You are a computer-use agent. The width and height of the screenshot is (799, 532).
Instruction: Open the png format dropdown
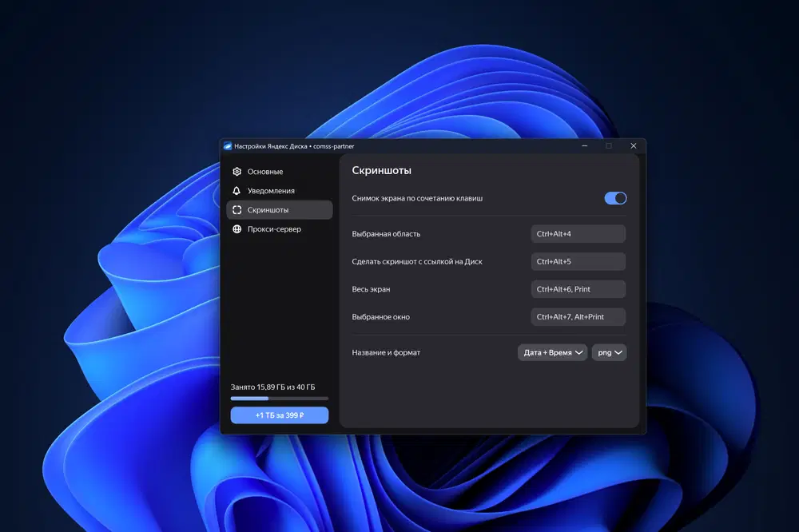[610, 352]
